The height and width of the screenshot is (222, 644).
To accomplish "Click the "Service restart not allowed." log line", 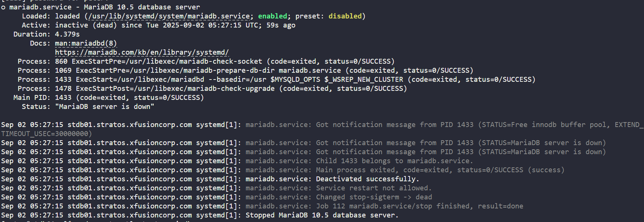I will [373, 188].
